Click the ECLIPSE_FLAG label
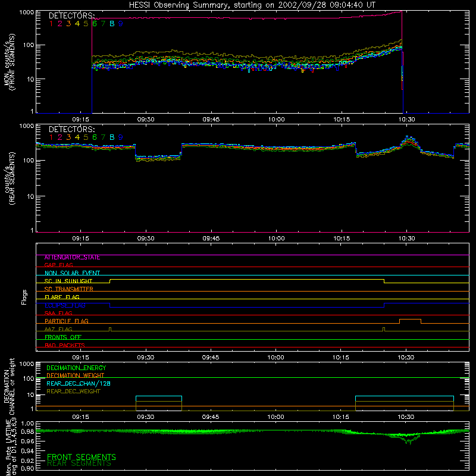Image resolution: width=476 pixels, height=476 pixels. click(65, 305)
